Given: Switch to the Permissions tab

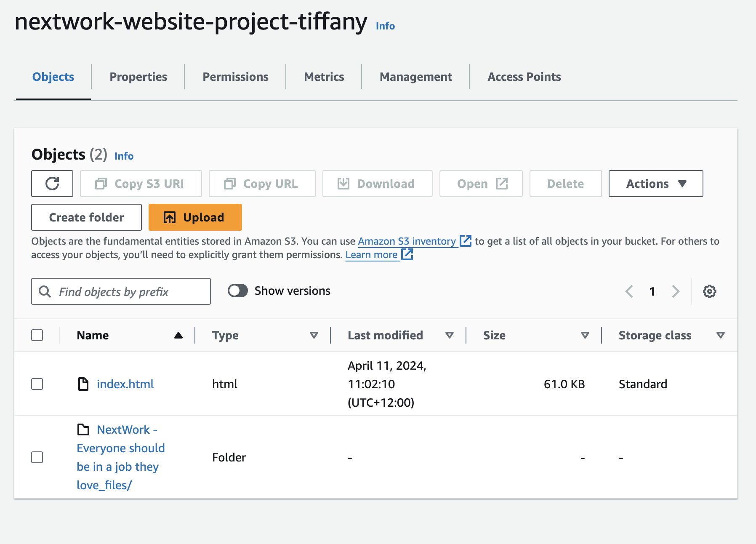Looking at the screenshot, I should pos(235,77).
